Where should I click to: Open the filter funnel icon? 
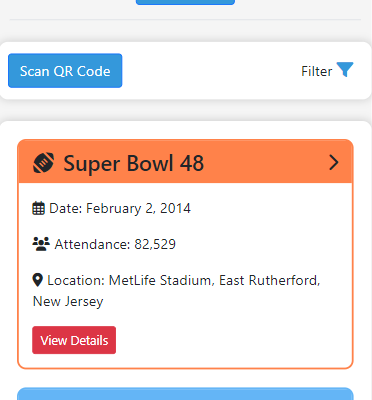[x=345, y=69]
